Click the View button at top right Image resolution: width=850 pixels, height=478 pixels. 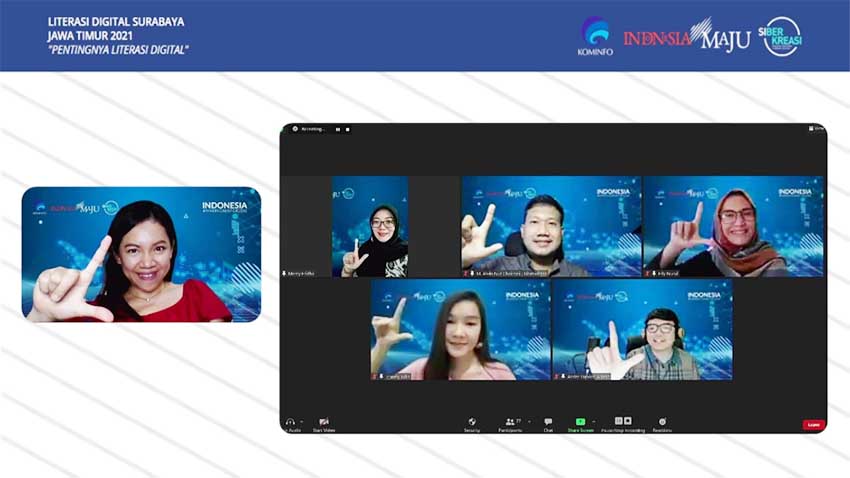[817, 128]
